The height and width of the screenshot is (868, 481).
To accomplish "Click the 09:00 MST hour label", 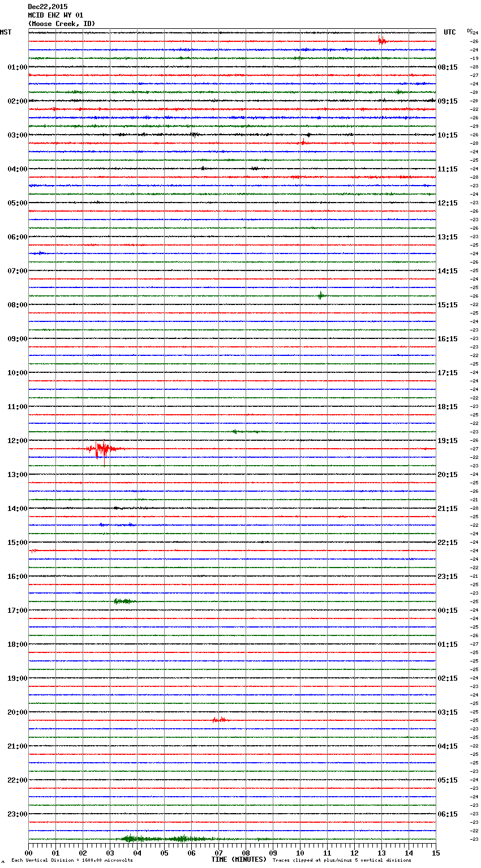I will tap(17, 339).
